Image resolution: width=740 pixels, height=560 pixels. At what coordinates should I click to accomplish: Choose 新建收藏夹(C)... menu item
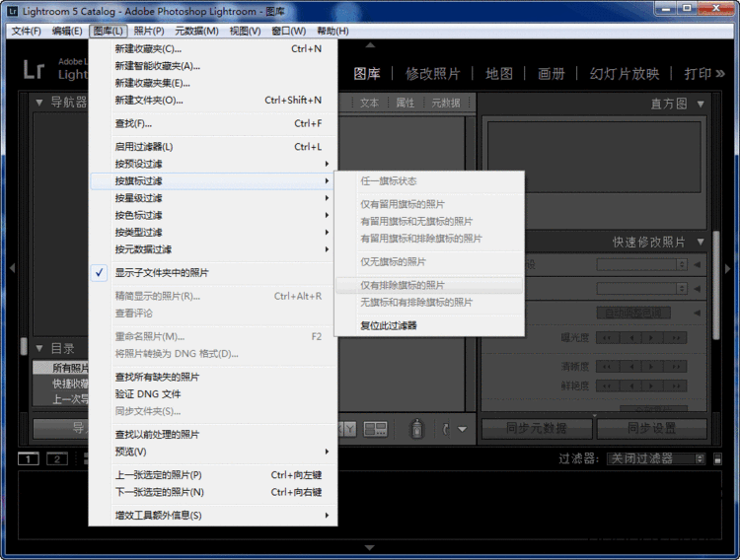pos(213,48)
